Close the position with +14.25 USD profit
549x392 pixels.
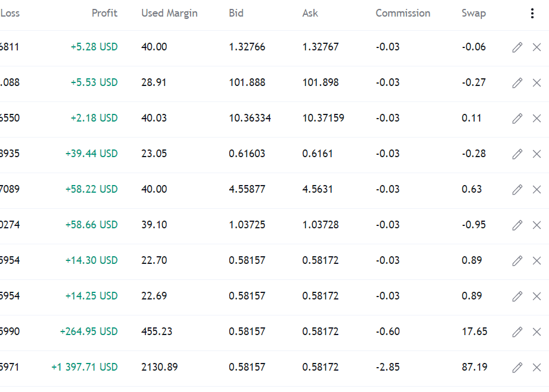click(537, 296)
